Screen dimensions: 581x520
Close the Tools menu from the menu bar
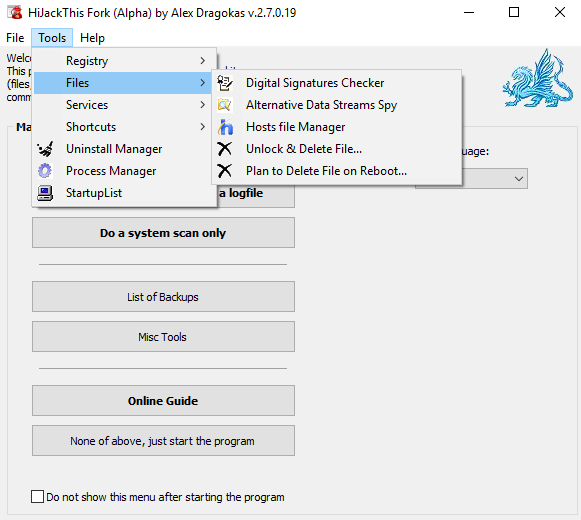click(52, 38)
